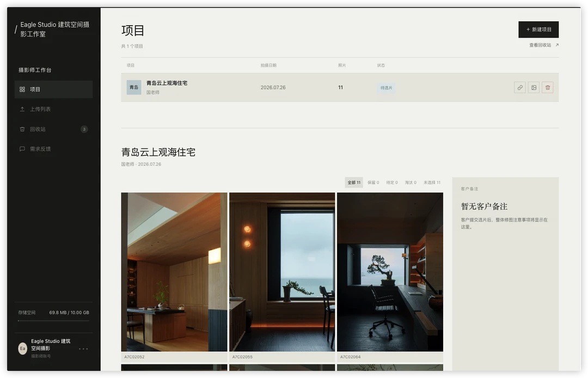Select the 待定 0 filter tab
Viewport: 588px width, 378px height.
(x=392, y=182)
